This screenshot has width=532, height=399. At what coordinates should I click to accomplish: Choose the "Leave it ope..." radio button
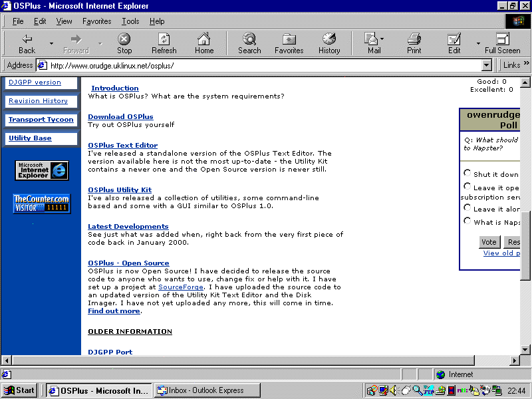[x=467, y=187]
